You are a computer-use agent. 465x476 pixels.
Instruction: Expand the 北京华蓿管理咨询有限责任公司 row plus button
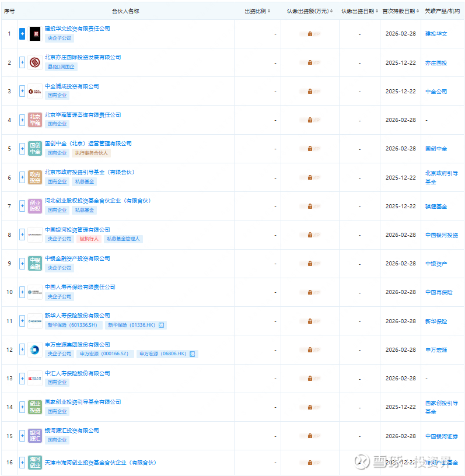point(22,120)
